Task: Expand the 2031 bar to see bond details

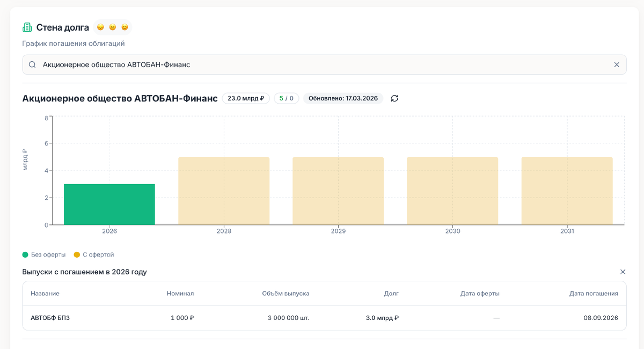Action: click(567, 191)
